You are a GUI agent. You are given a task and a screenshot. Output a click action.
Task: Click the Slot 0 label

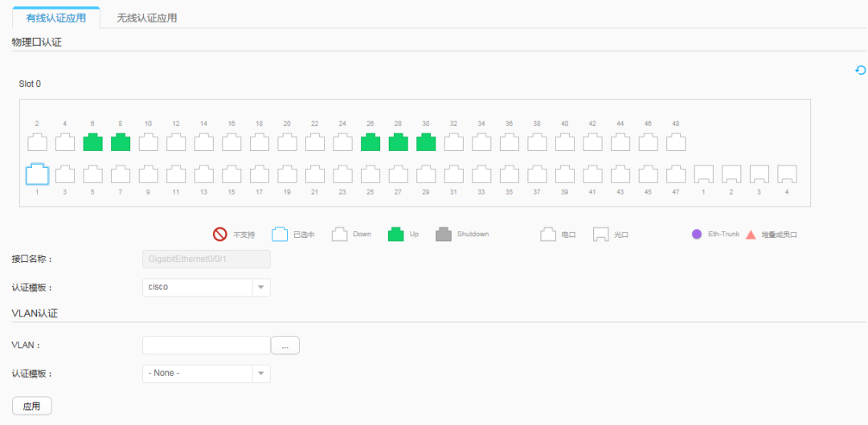30,84
